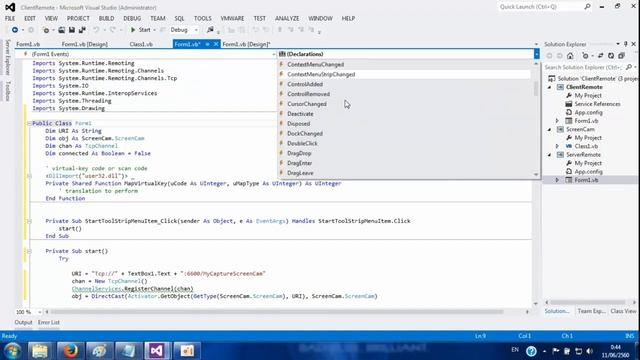Open the BUILD menu
This screenshot has height=360, width=640.
(106, 18)
